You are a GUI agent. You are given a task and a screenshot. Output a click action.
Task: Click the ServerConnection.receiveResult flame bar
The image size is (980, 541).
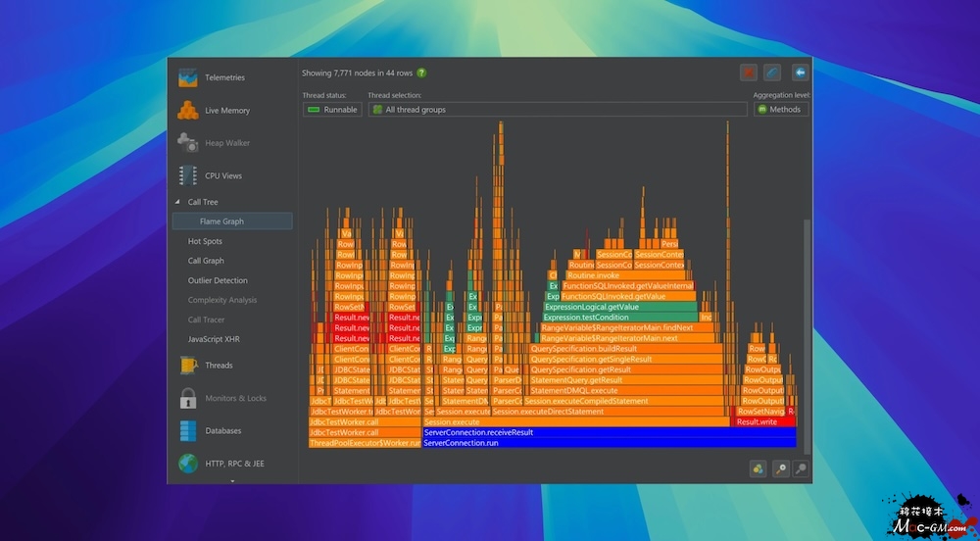pos(608,432)
